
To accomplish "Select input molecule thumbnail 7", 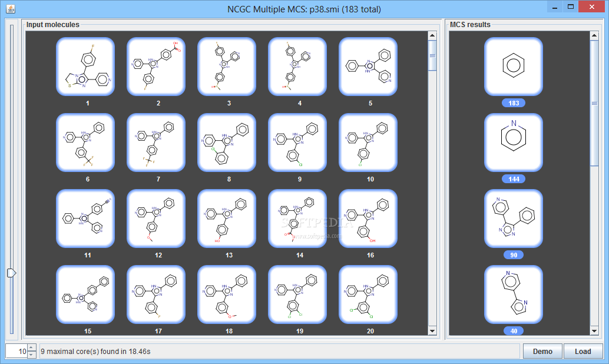I will click(156, 143).
